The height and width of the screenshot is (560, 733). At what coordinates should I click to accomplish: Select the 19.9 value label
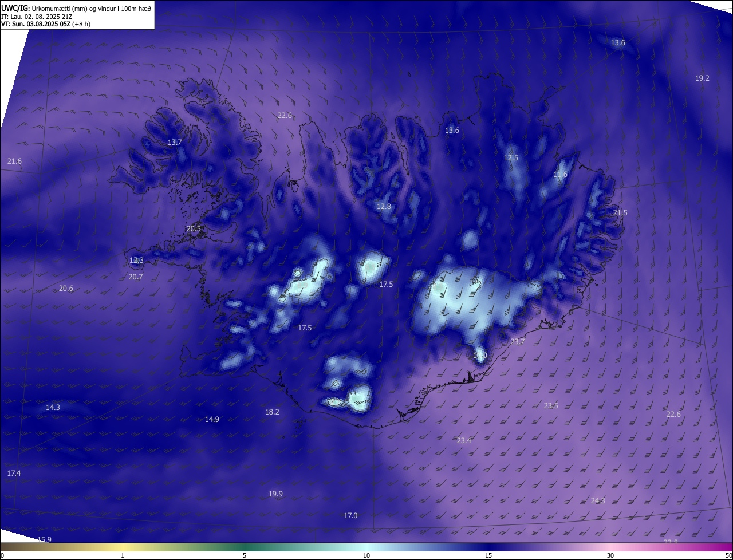click(275, 494)
